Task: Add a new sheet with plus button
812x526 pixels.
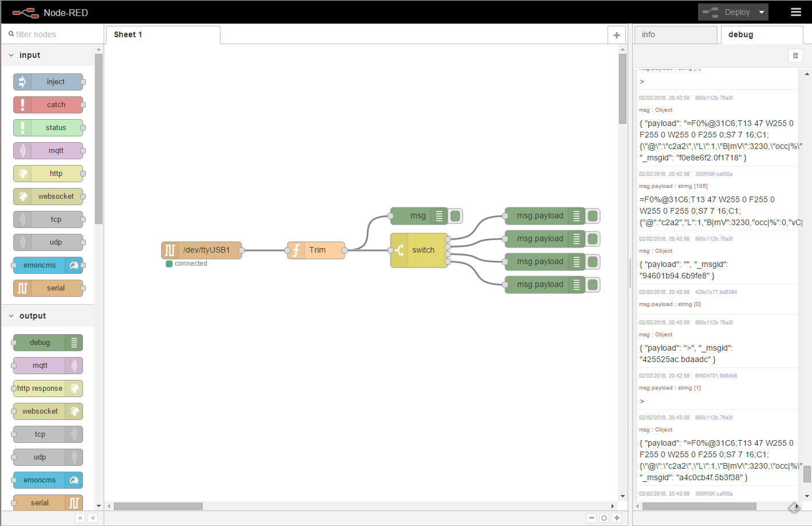Action: (617, 35)
